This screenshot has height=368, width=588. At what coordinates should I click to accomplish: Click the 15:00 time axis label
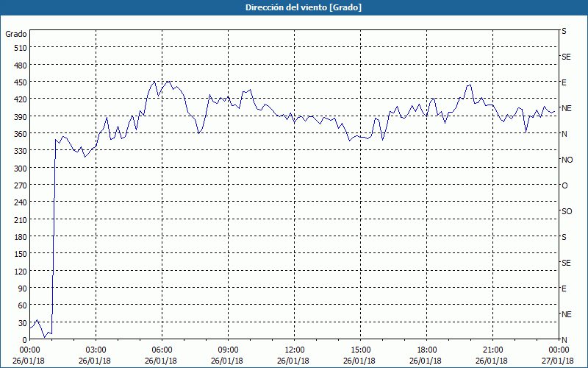[360, 350]
